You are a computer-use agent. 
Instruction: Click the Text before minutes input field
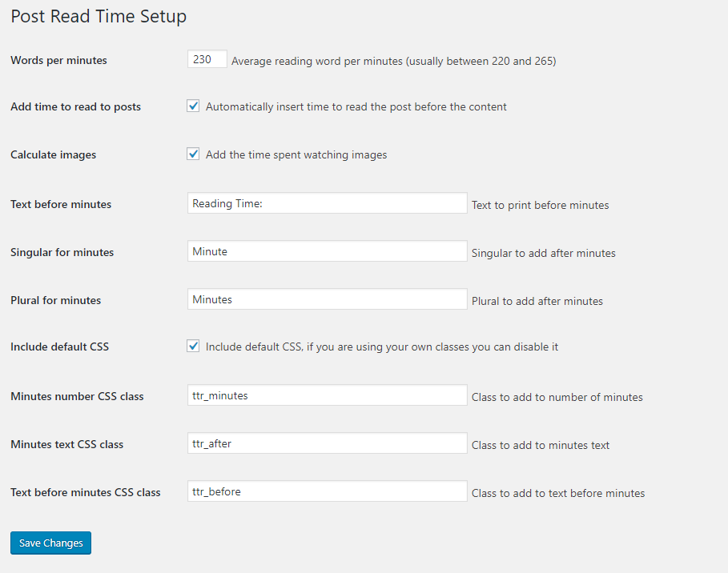[328, 203]
